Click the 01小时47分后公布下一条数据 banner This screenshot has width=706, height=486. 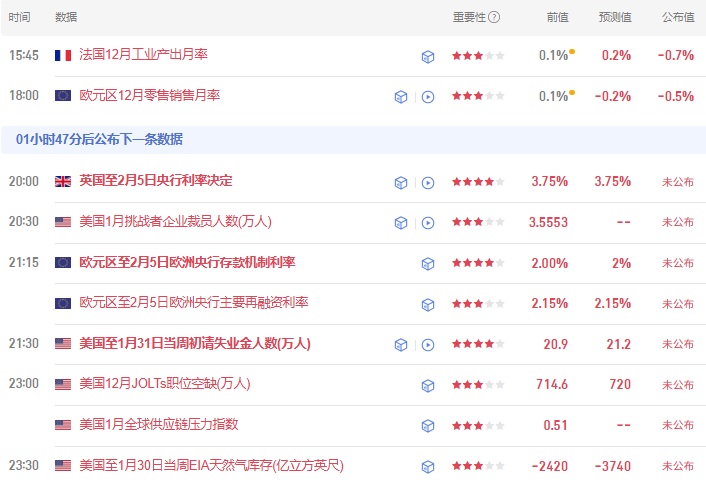point(353,140)
